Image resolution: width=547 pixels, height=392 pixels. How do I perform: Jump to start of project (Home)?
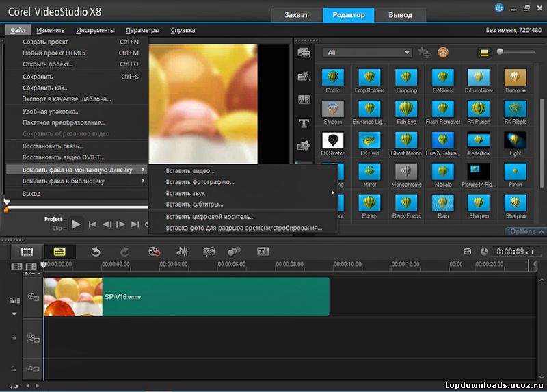pyautogui.click(x=92, y=224)
